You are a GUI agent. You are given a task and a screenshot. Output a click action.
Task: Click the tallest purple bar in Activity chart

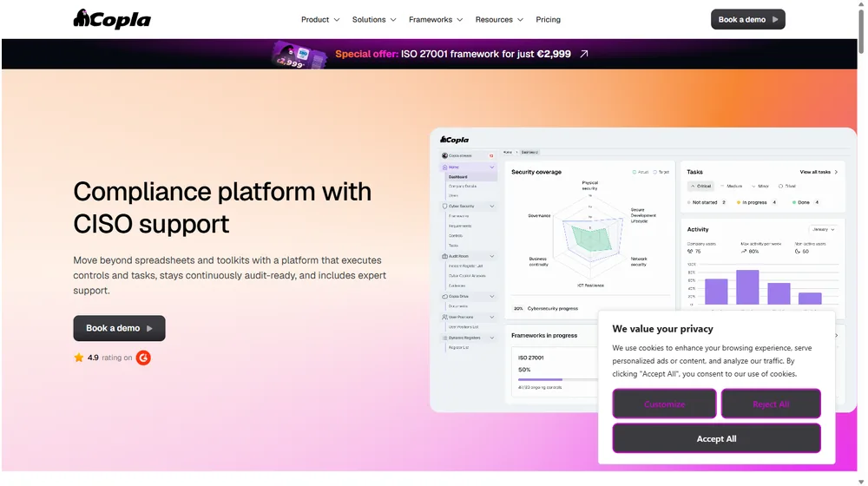747,287
